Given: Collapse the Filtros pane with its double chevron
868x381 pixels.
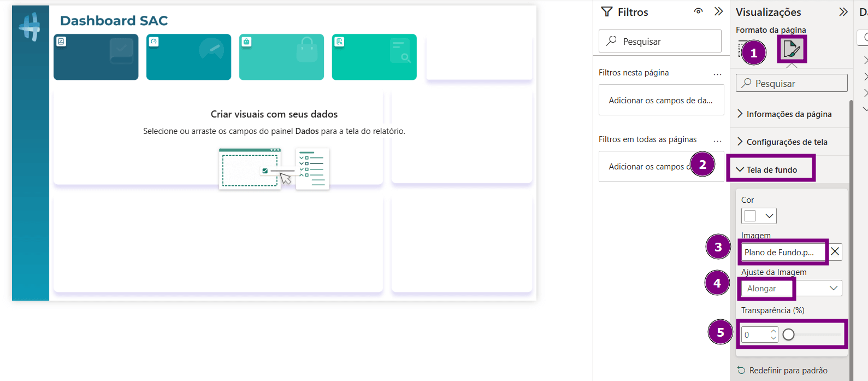Looking at the screenshot, I should click(x=719, y=11).
